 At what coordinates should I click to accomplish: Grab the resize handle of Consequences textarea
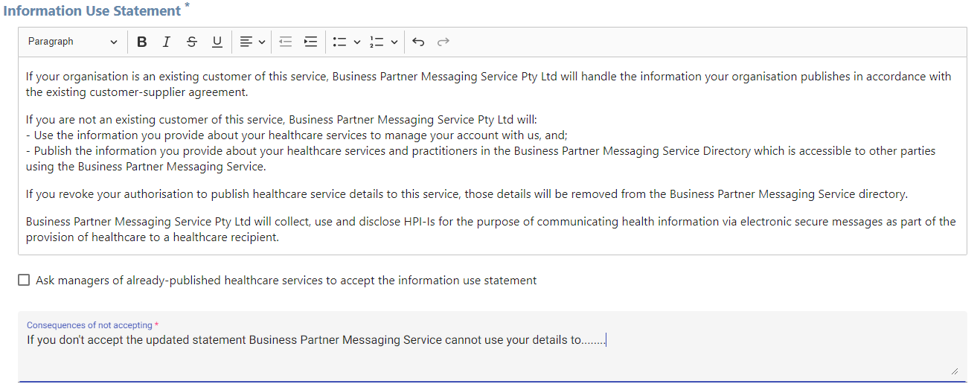click(x=954, y=371)
